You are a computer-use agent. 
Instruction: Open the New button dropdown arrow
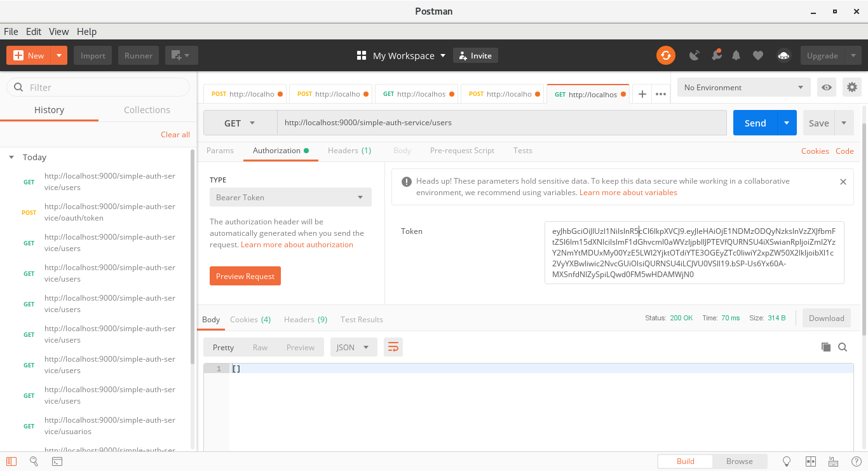click(58, 55)
